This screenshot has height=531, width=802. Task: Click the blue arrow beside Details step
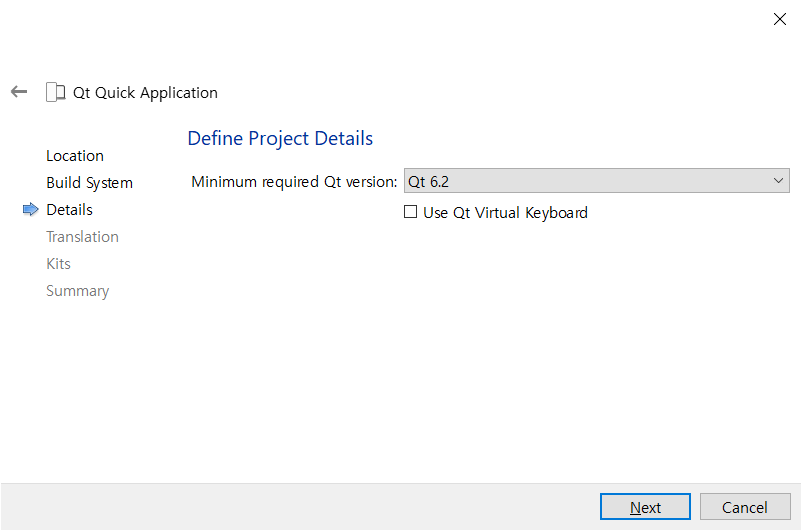pos(31,209)
